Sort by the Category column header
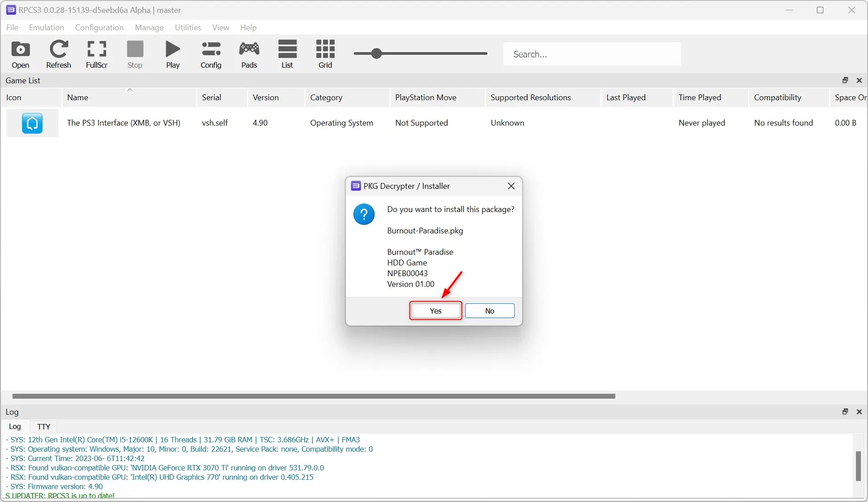The image size is (868, 502). coord(348,97)
